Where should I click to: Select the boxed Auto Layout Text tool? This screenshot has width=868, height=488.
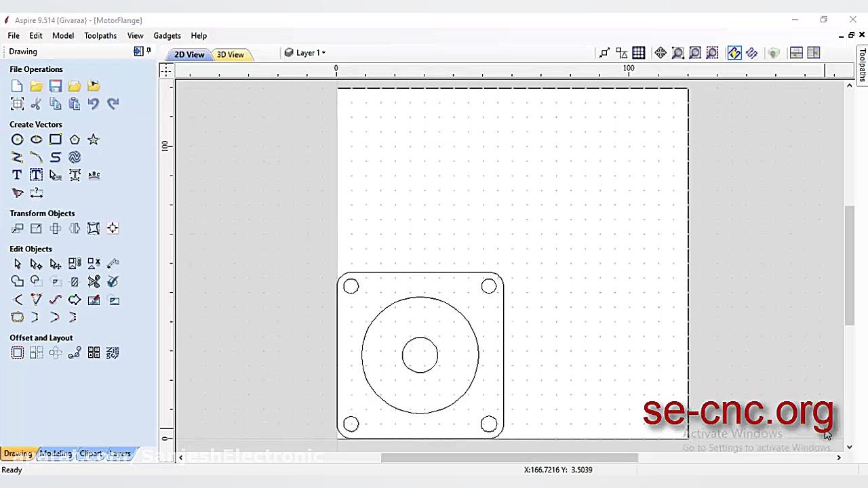click(36, 175)
